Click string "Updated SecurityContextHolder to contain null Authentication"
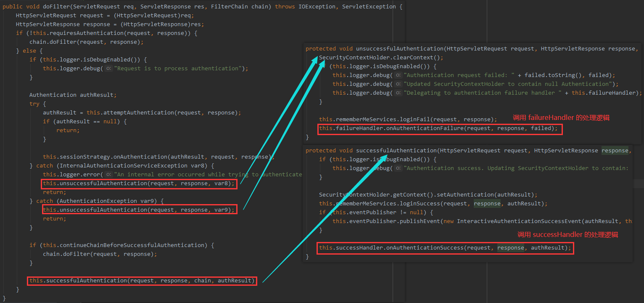 (506, 84)
